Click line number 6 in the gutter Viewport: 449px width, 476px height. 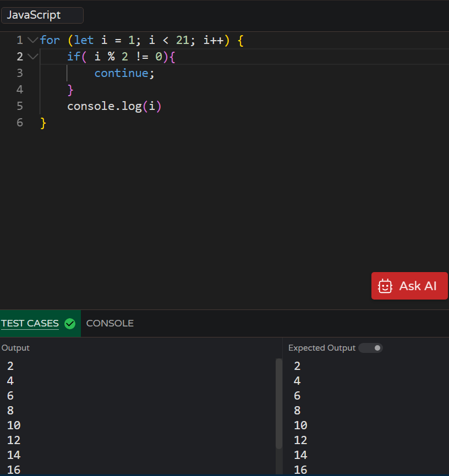[20, 122]
